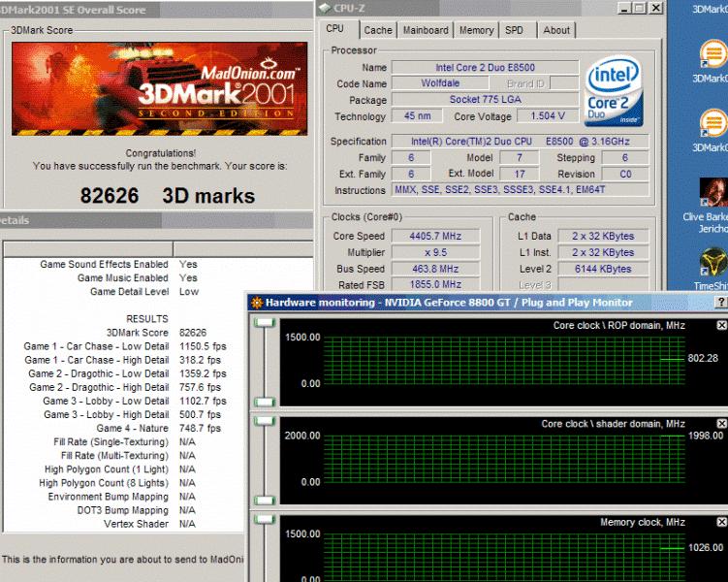
Task: Open the Memory tab in CPU-Z
Action: (476, 30)
